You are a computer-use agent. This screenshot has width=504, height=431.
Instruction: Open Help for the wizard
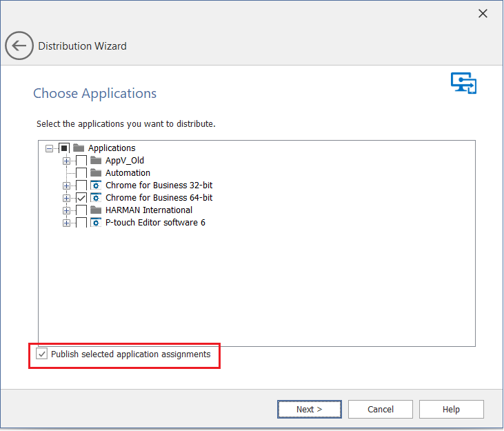pyautogui.click(x=451, y=410)
